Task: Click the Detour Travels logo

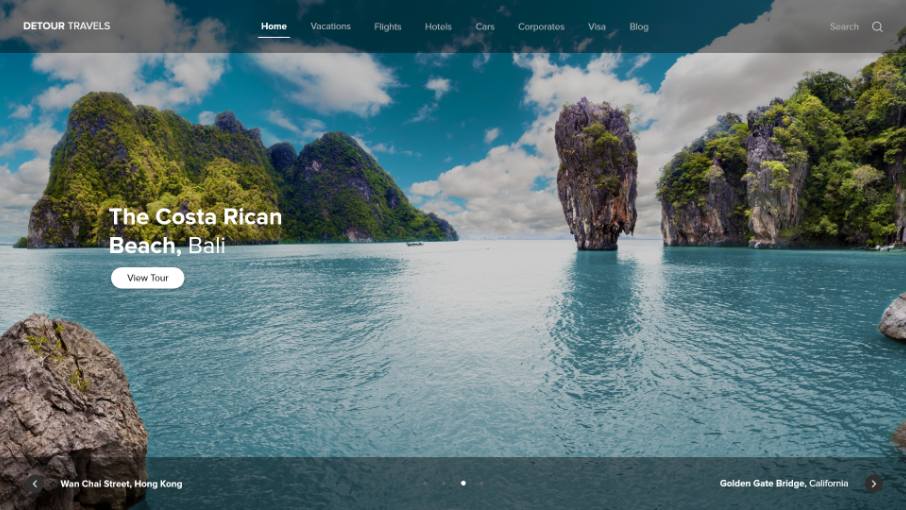Action: [x=66, y=26]
